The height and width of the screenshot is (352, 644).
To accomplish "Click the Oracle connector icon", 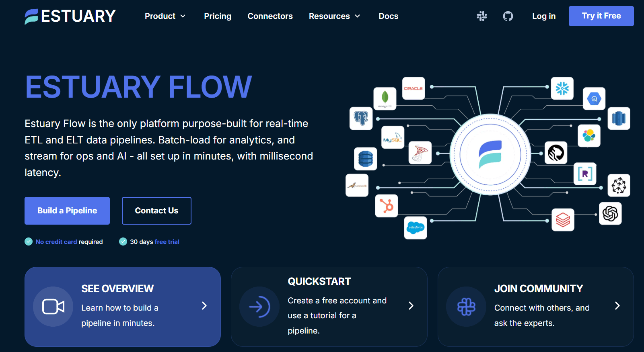I will tap(414, 88).
